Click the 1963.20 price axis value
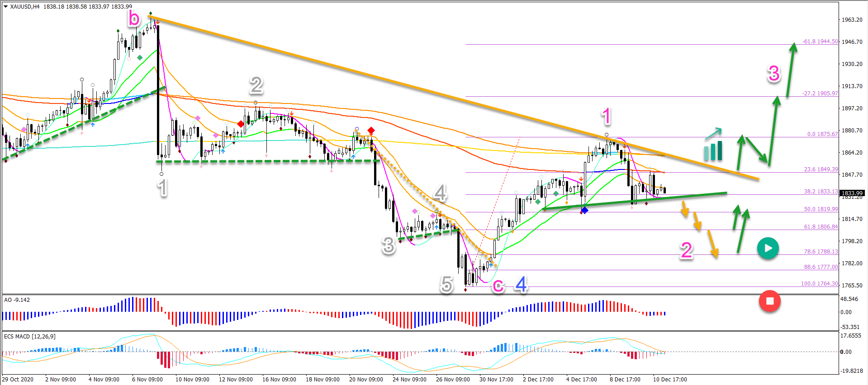The width and height of the screenshot is (868, 385). pos(852,20)
